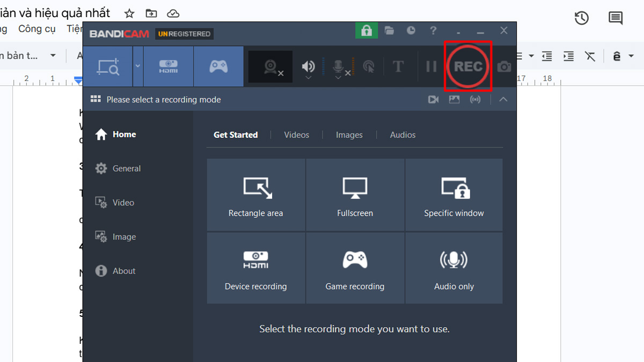Click the video camcorder icon on mode bar
This screenshot has height=362, width=644.
[x=434, y=99]
